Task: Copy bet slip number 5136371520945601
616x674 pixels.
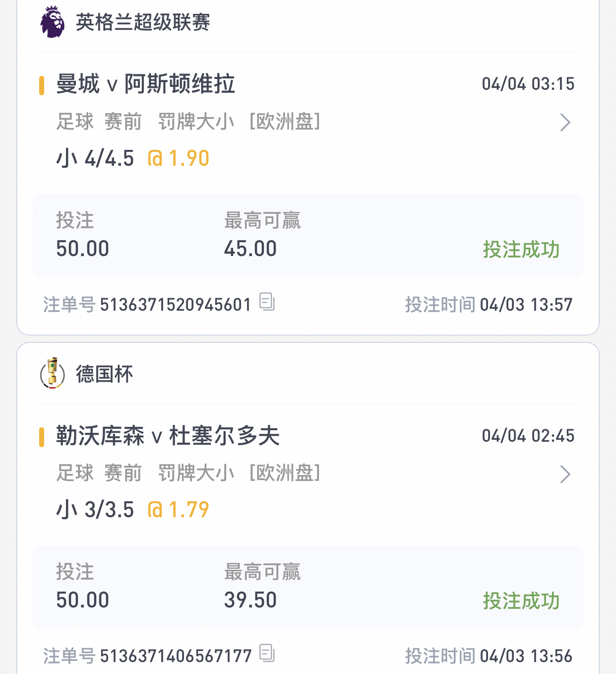Action: (x=267, y=302)
